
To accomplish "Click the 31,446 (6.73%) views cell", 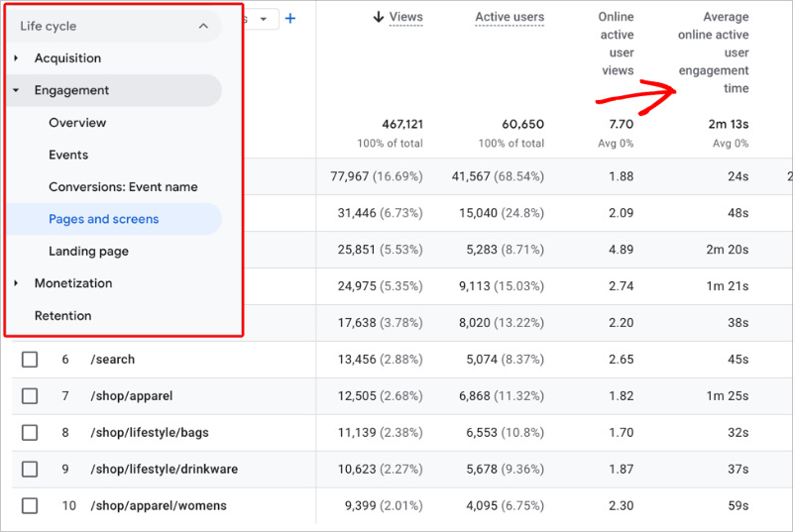I will 381,213.
